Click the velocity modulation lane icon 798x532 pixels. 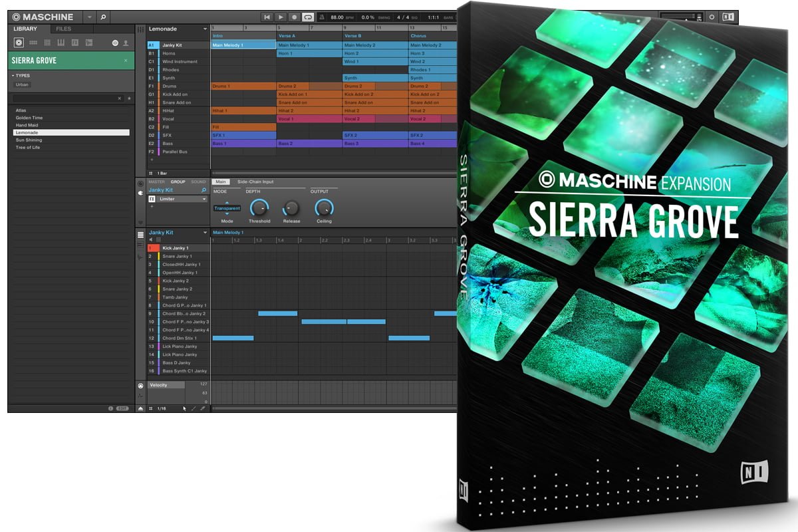[140, 386]
